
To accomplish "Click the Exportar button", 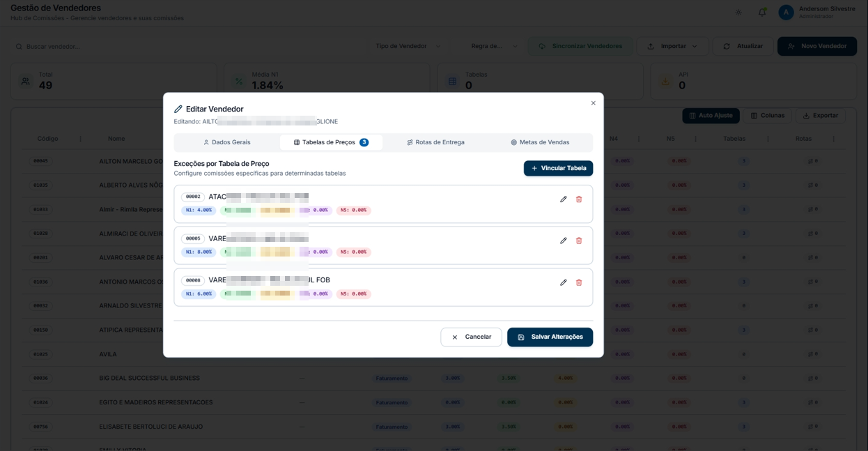I will [x=820, y=116].
